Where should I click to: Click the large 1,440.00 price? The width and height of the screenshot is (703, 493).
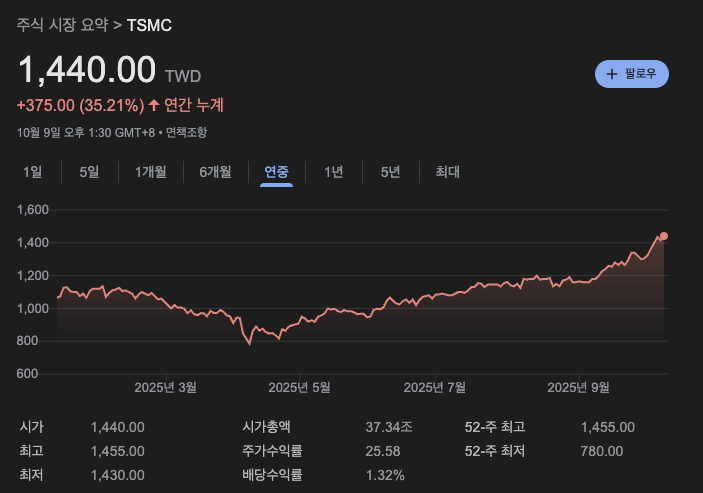tap(87, 70)
